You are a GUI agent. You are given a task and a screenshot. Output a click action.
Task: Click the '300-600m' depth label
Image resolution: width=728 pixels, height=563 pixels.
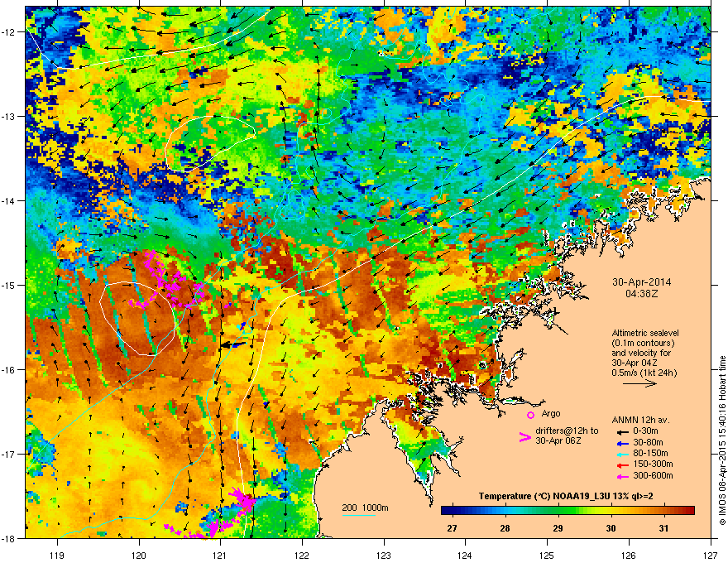pyautogui.click(x=653, y=475)
